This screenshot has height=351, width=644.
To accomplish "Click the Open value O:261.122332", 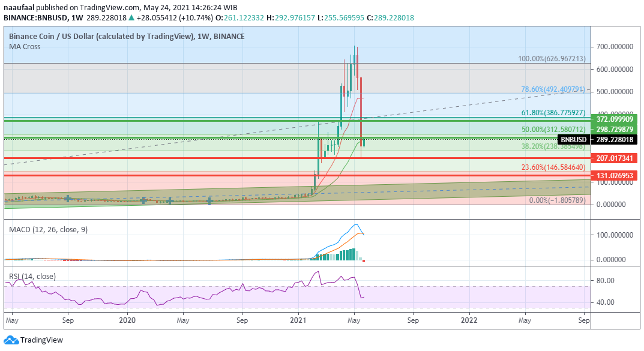I will point(240,18).
